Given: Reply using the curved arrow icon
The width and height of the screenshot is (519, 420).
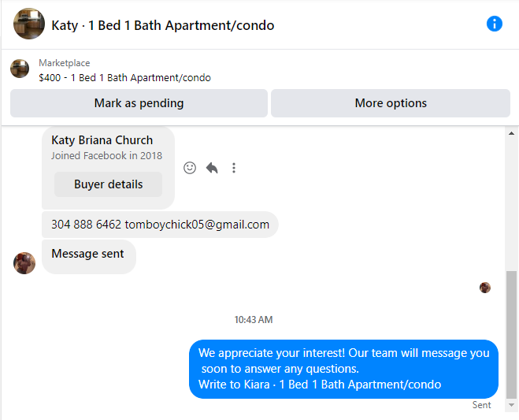Looking at the screenshot, I should click(x=212, y=168).
